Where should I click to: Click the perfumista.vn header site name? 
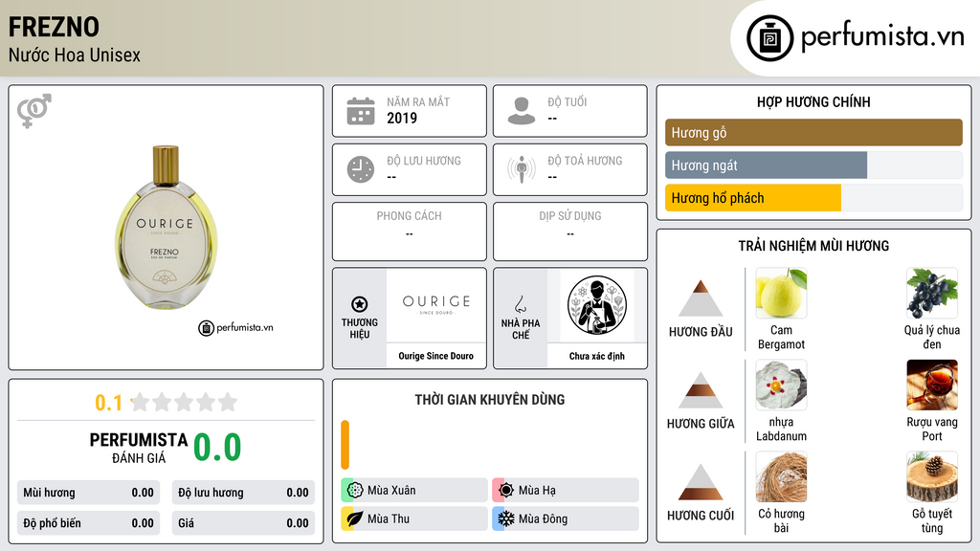click(x=882, y=36)
